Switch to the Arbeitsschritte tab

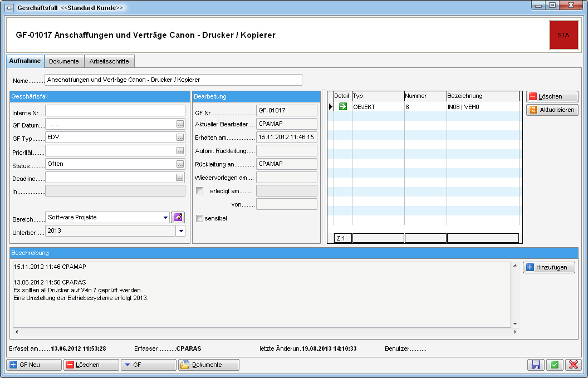(x=109, y=61)
